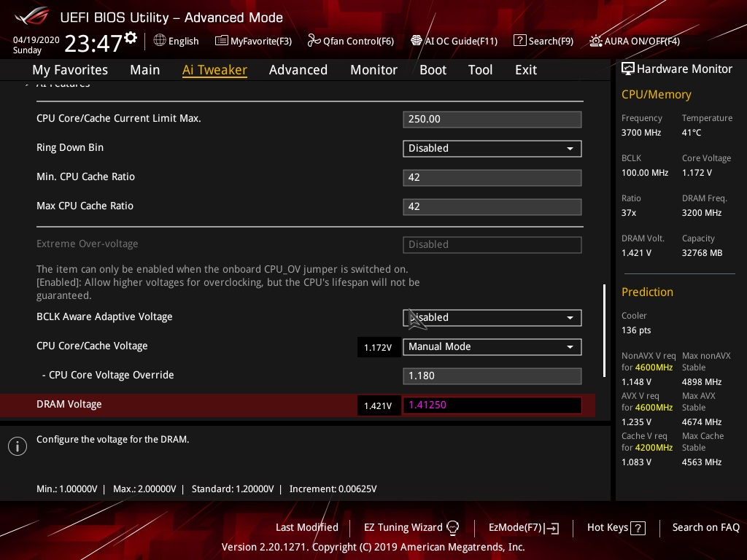Screen dimensions: 747x560
Task: Click the AI OC Guide brain icon
Action: pos(417,41)
